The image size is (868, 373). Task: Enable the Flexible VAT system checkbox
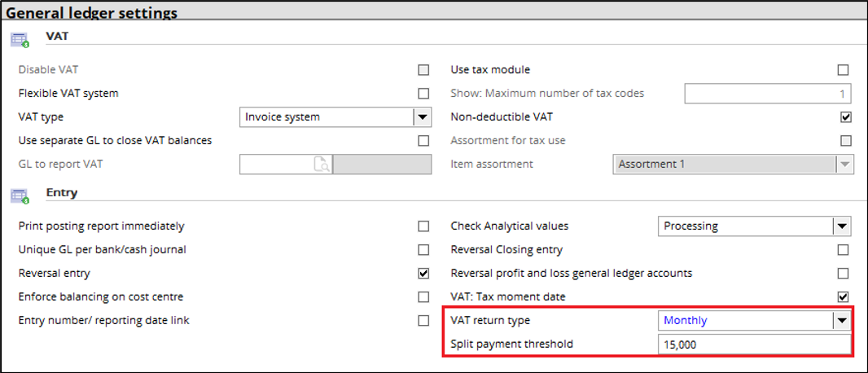(423, 94)
